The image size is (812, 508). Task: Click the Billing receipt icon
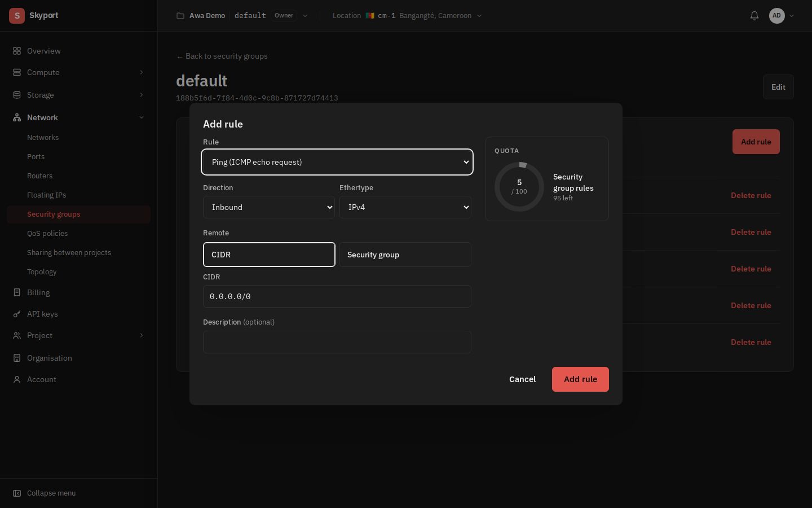click(17, 292)
